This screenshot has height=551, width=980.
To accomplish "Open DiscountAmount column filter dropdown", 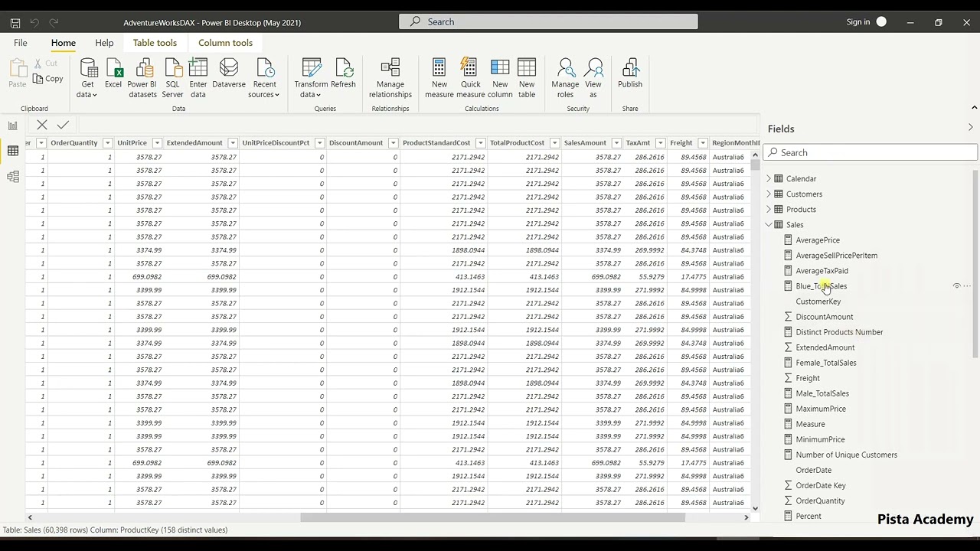I will 393,143.
